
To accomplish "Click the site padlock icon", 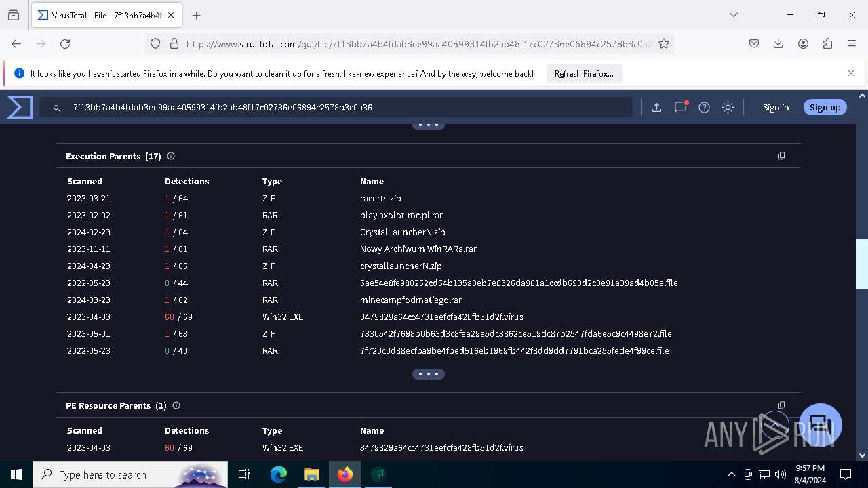I will 174,43.
